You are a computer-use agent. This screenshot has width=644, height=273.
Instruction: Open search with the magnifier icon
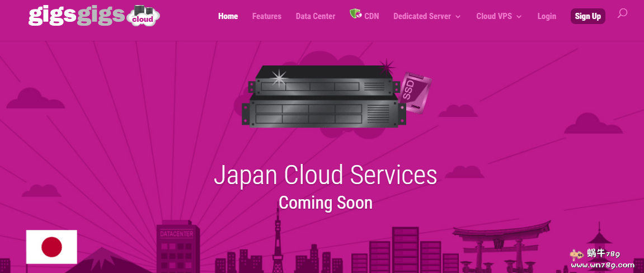(622, 13)
